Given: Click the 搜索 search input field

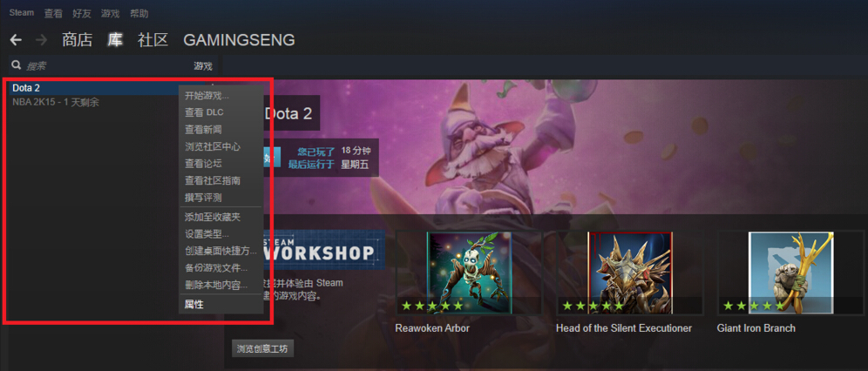Looking at the screenshot, I should (105, 66).
